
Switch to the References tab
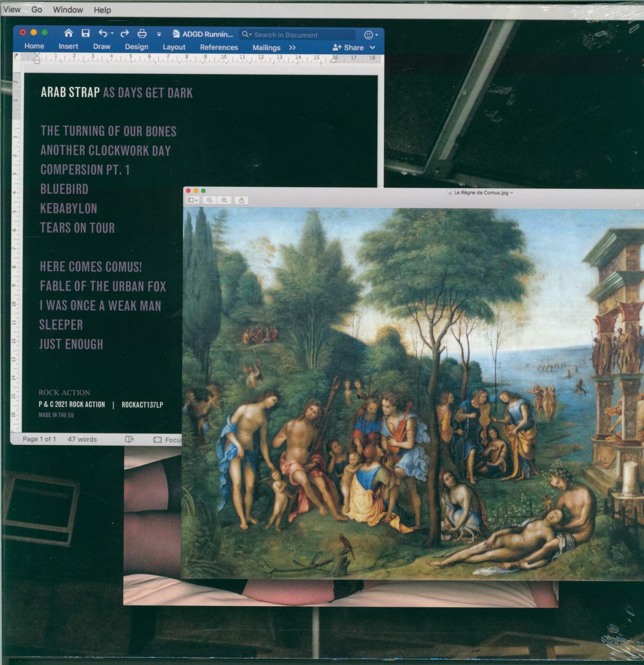(219, 47)
